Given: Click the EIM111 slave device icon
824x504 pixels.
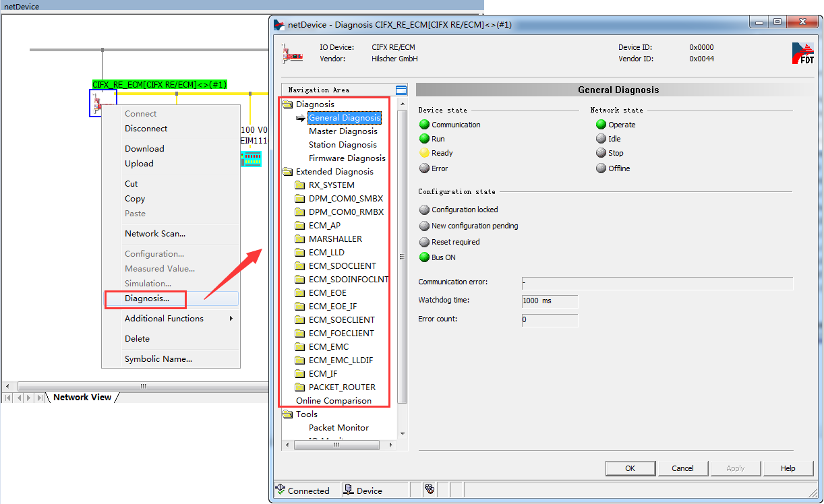Looking at the screenshot, I should tap(252, 159).
